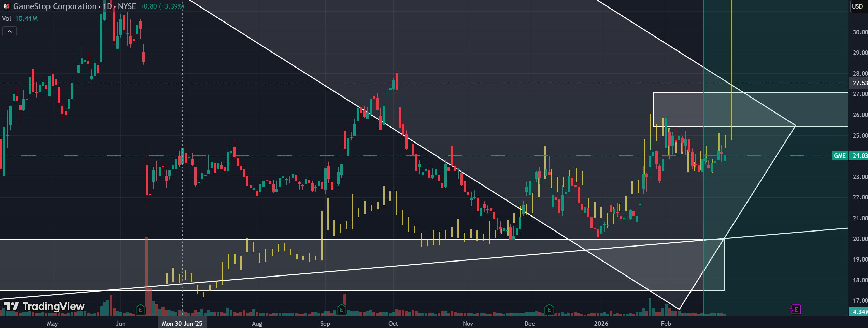Image resolution: width=868 pixels, height=328 pixels.
Task: Click the +0.80 (+3.39%) change value
Action: (x=162, y=6)
